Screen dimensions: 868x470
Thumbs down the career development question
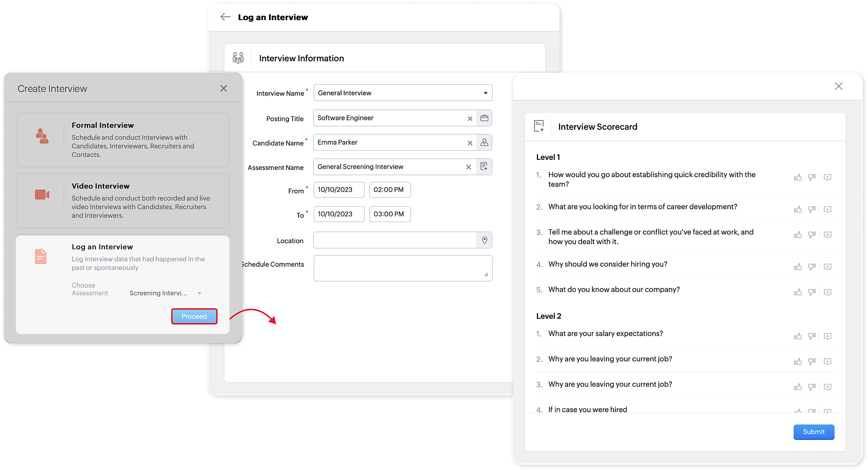[812, 209]
